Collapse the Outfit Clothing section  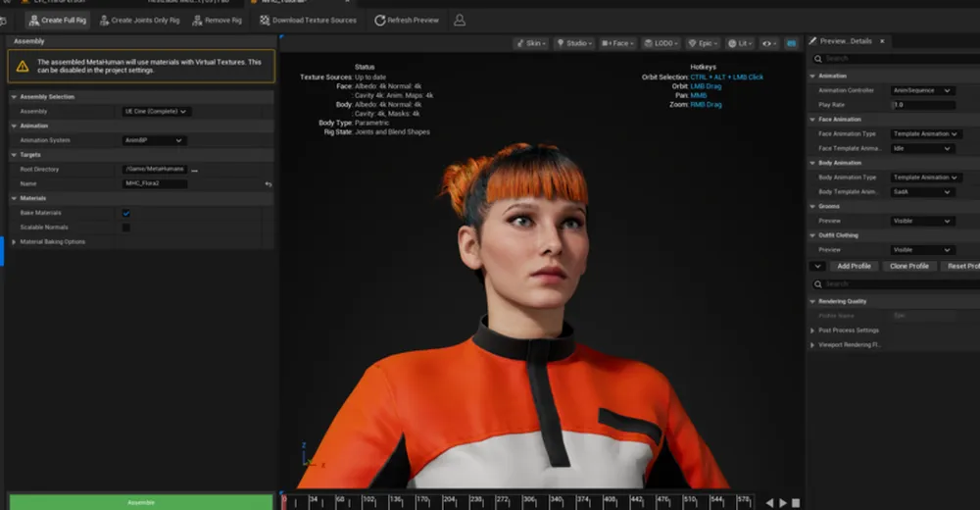812,235
